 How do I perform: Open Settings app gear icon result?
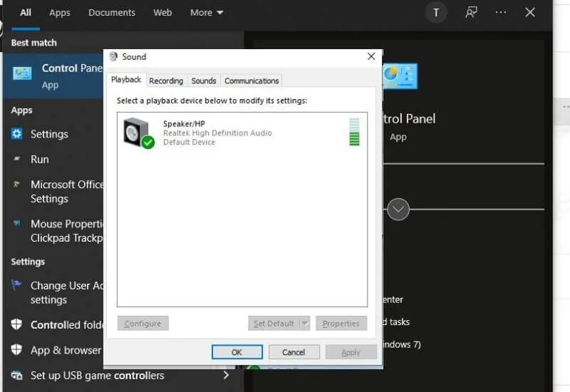(x=17, y=134)
